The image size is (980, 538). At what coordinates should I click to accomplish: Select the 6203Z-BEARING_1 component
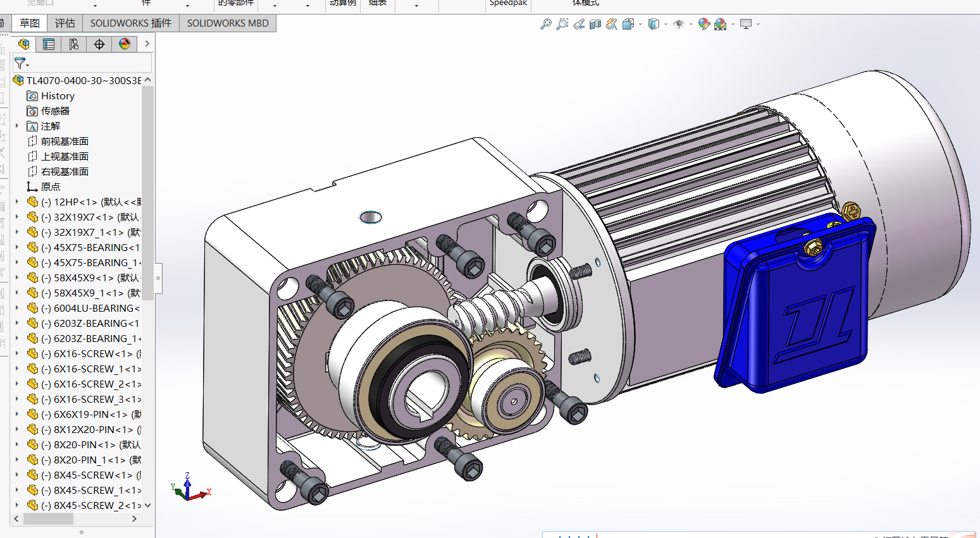click(x=84, y=338)
